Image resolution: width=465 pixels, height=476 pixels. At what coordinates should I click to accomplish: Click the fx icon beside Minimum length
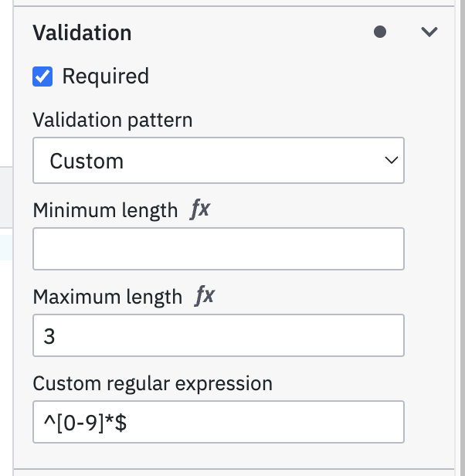point(200,209)
